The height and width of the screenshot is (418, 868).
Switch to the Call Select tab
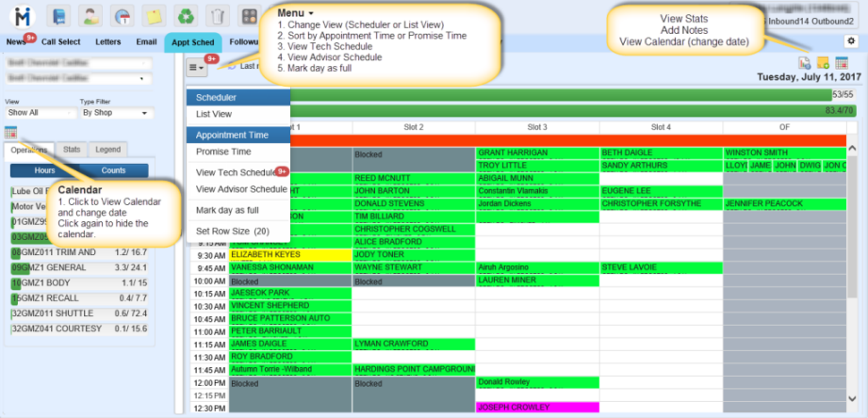pos(61,41)
